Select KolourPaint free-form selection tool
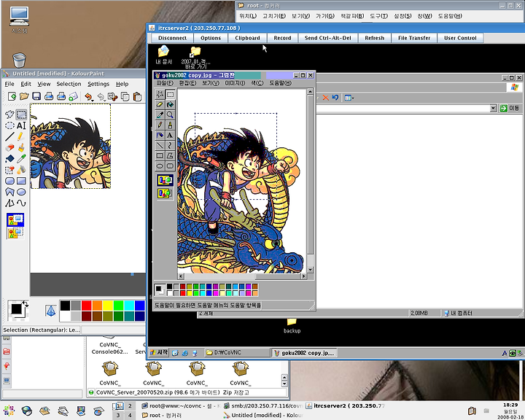525x420 pixels. click(x=9, y=114)
